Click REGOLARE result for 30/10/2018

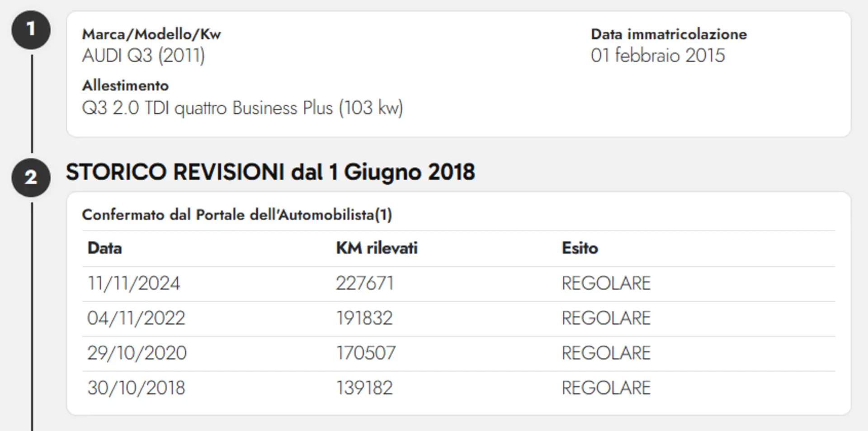(x=606, y=388)
